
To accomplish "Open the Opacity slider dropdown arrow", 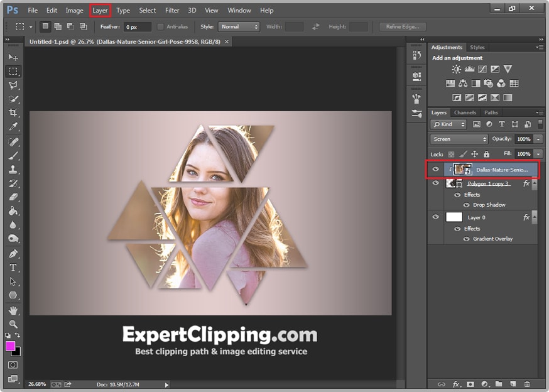I will pyautogui.click(x=538, y=139).
